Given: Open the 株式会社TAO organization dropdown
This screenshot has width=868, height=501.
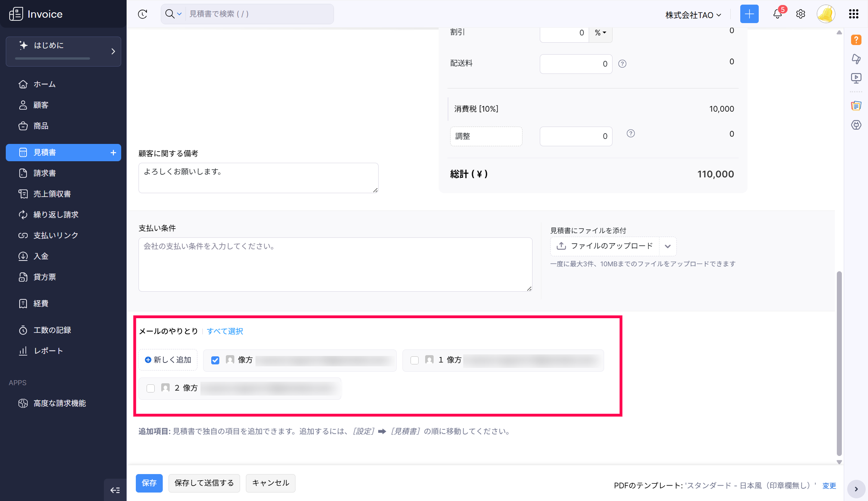Looking at the screenshot, I should [693, 15].
